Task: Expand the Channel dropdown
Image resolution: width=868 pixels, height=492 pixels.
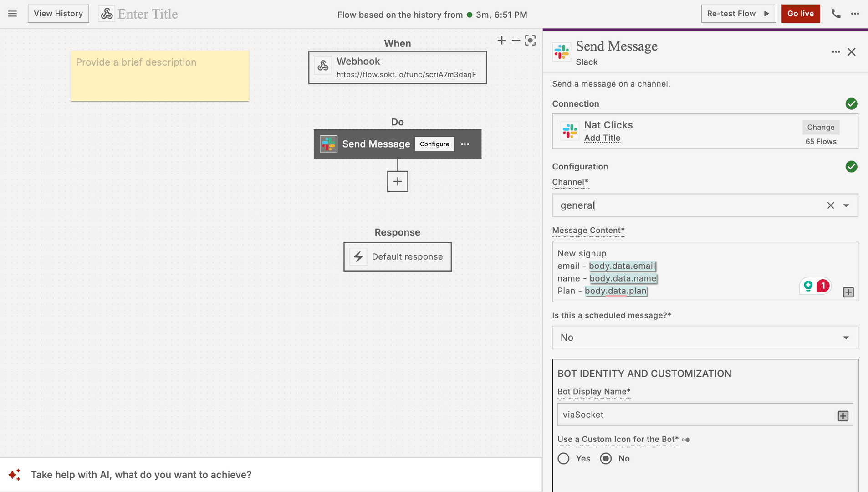Action: [x=846, y=205]
